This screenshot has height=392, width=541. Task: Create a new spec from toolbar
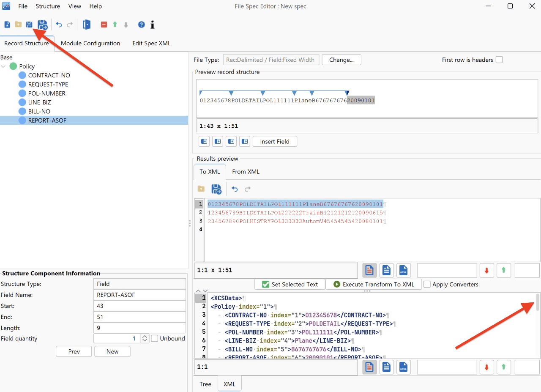coord(7,25)
